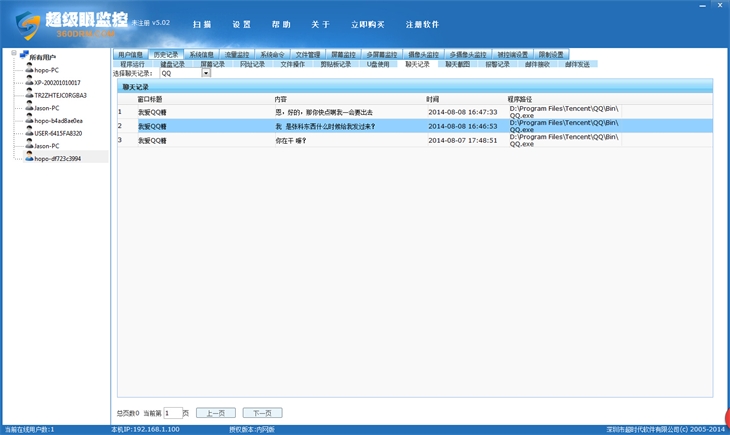730x435 pixels.
Task: Click the 立即购买 buy now link
Action: pyautogui.click(x=370, y=23)
